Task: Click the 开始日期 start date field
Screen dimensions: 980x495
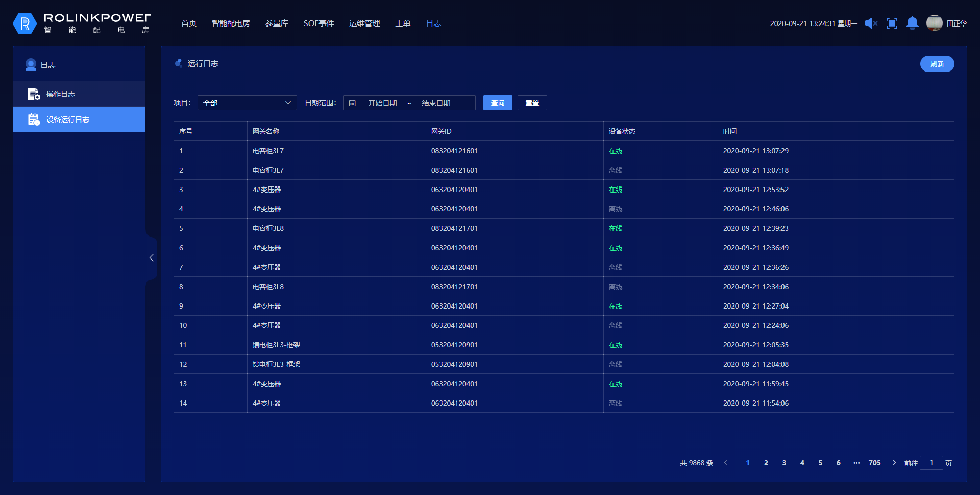Action: [x=382, y=103]
